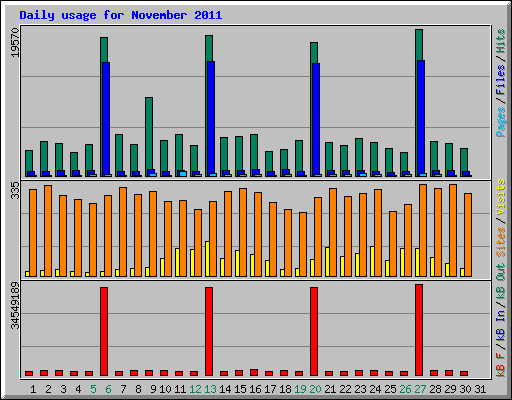
Task: Click day label 23 on the x-axis
Action: (x=360, y=389)
